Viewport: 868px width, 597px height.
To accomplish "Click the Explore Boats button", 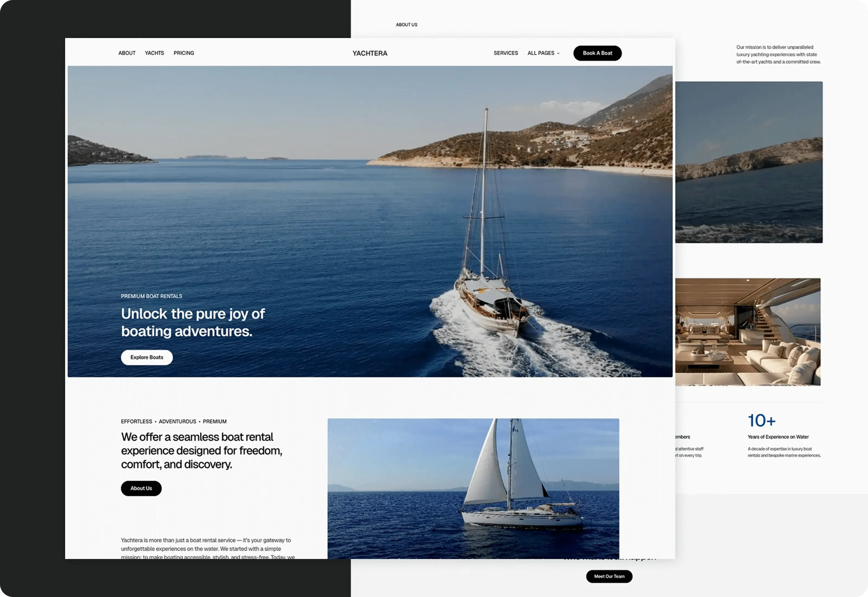I will 146,357.
